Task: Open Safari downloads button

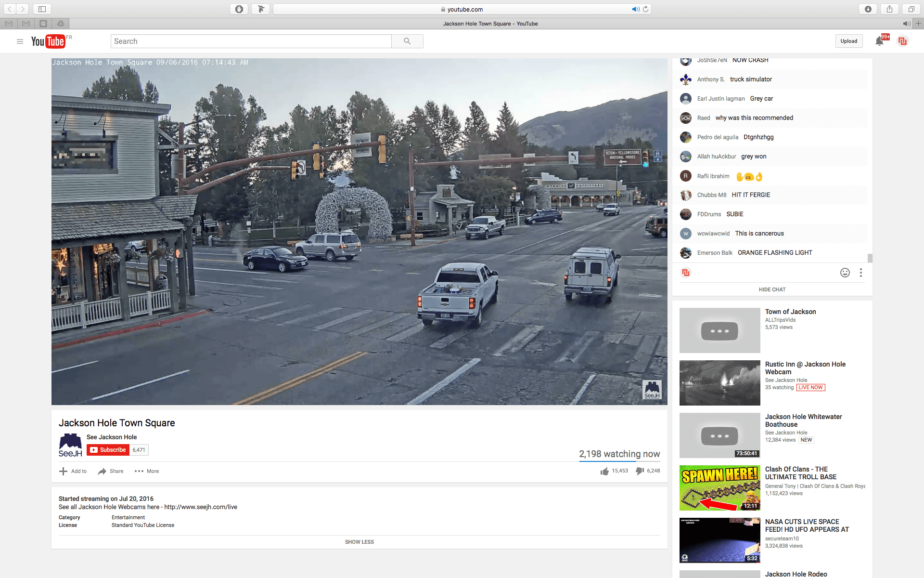Action: pos(868,9)
